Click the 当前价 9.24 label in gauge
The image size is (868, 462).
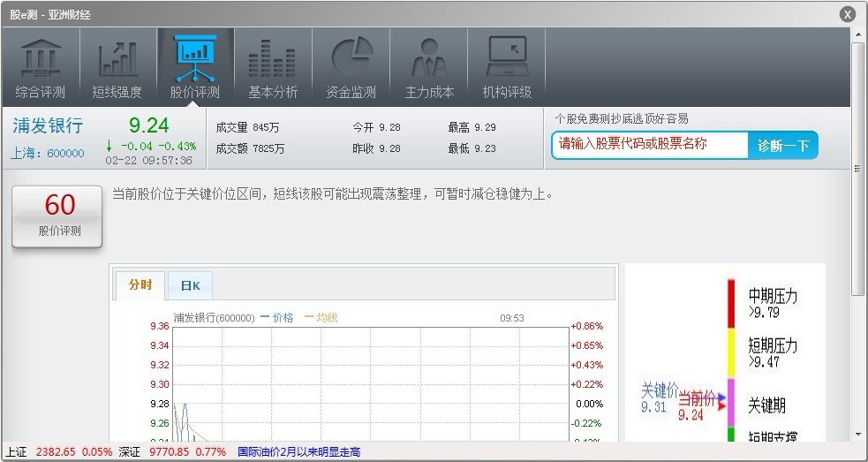pyautogui.click(x=697, y=406)
